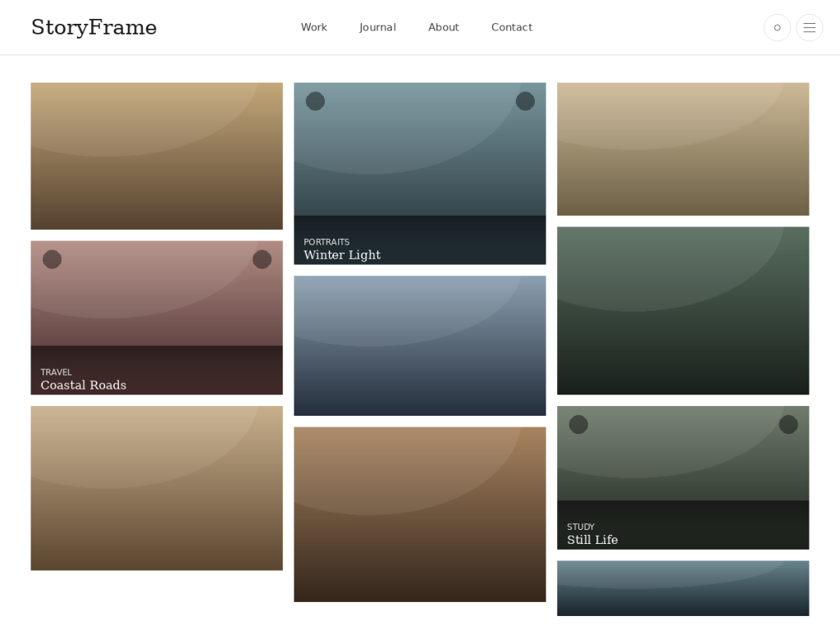Image resolution: width=840 pixels, height=630 pixels.
Task: Open the blue-grey thumbnail below Winter Light
Action: point(420,345)
